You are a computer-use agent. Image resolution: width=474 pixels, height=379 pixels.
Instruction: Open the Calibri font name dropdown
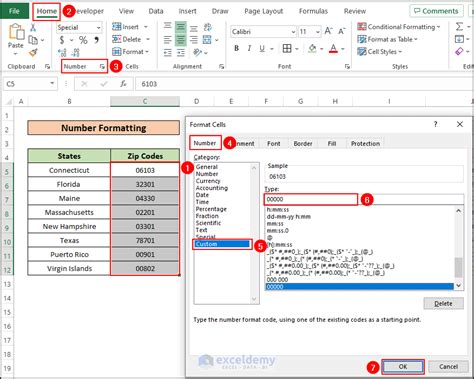point(293,32)
